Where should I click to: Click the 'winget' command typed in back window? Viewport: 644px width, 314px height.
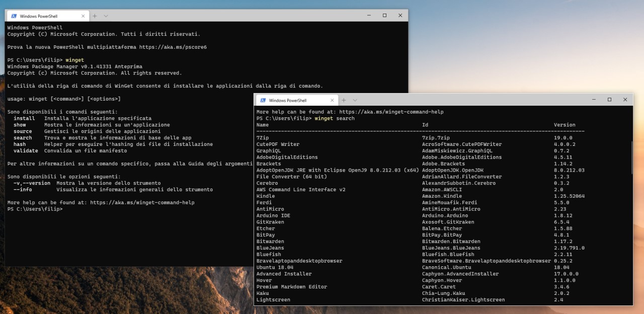[x=75, y=60]
